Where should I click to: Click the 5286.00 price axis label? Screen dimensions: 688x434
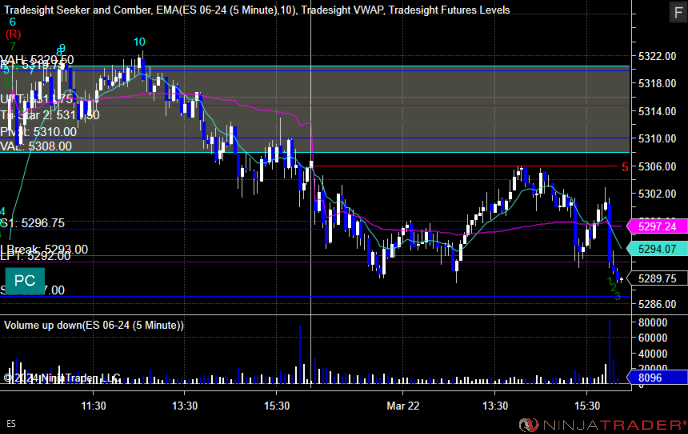657,304
